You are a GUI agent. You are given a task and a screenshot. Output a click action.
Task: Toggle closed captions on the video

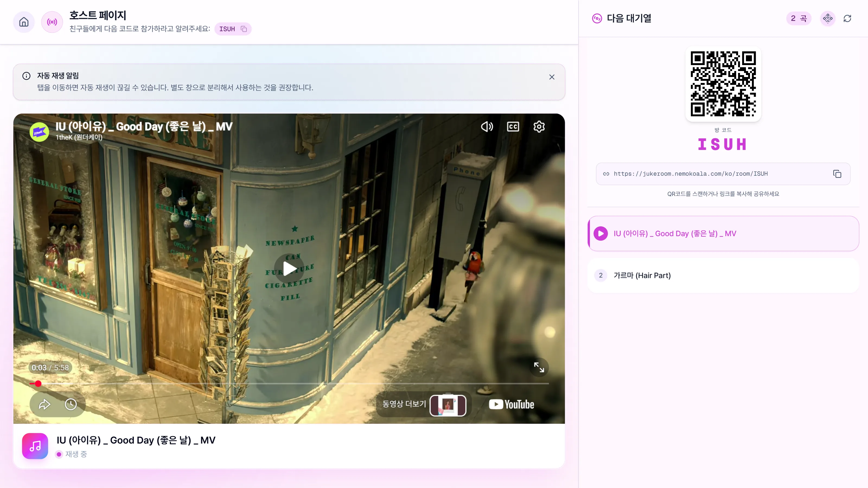pos(513,127)
